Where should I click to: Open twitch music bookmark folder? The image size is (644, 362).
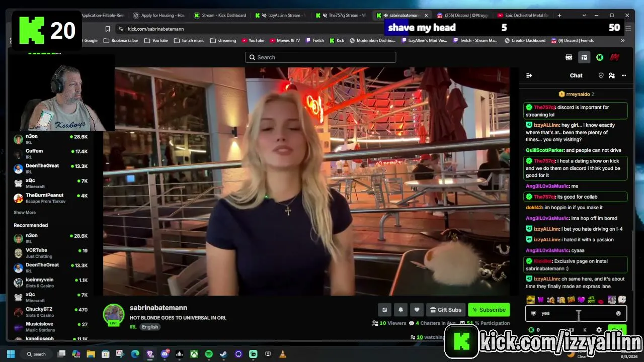click(189, 41)
